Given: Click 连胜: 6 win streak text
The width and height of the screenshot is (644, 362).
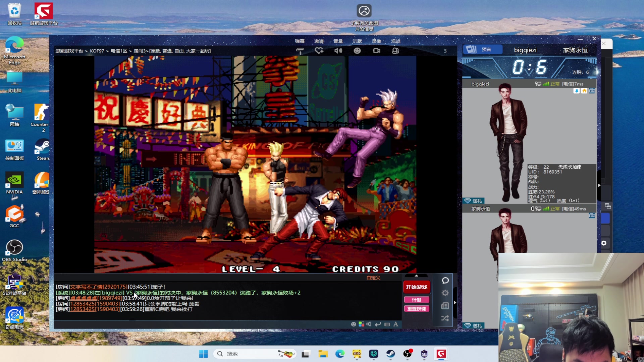Looking at the screenshot, I should pyautogui.click(x=580, y=72).
